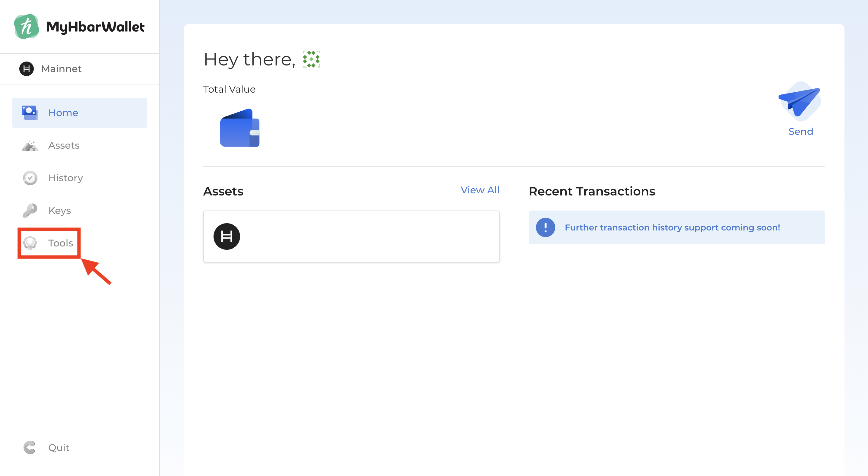Open the Tools menu label

pos(60,243)
